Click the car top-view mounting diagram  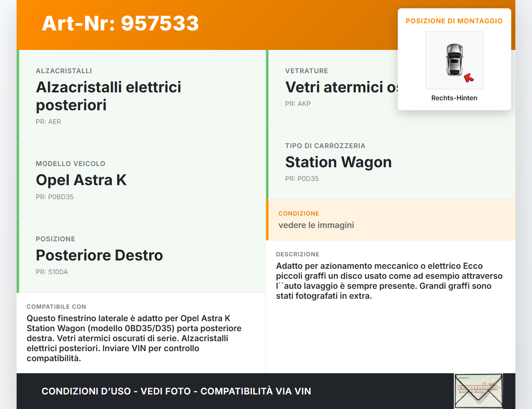(x=454, y=60)
